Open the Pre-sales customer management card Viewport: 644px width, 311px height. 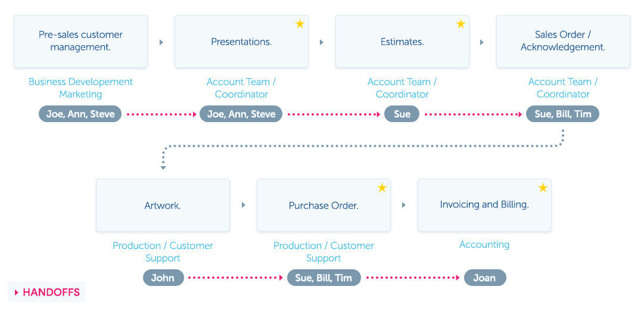coord(80,41)
